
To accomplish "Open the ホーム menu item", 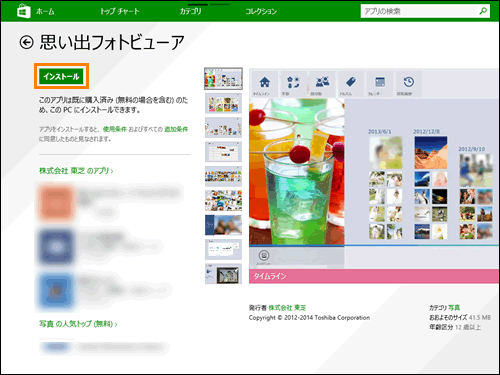I will [x=45, y=11].
